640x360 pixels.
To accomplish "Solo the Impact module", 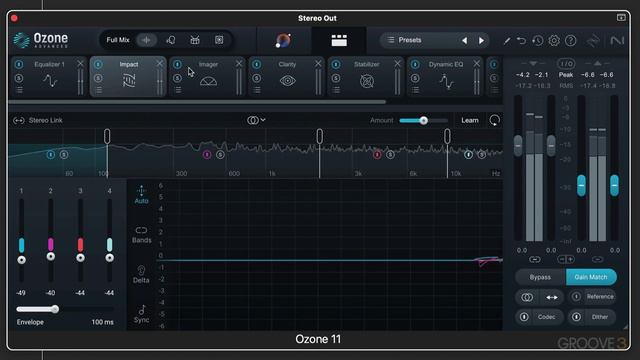I will pos(98,78).
